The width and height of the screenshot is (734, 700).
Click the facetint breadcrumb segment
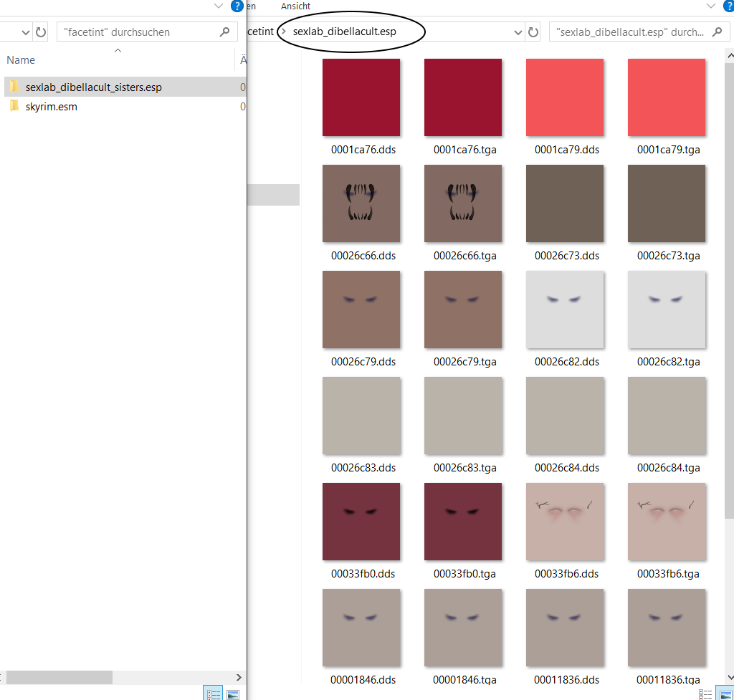[x=260, y=32]
